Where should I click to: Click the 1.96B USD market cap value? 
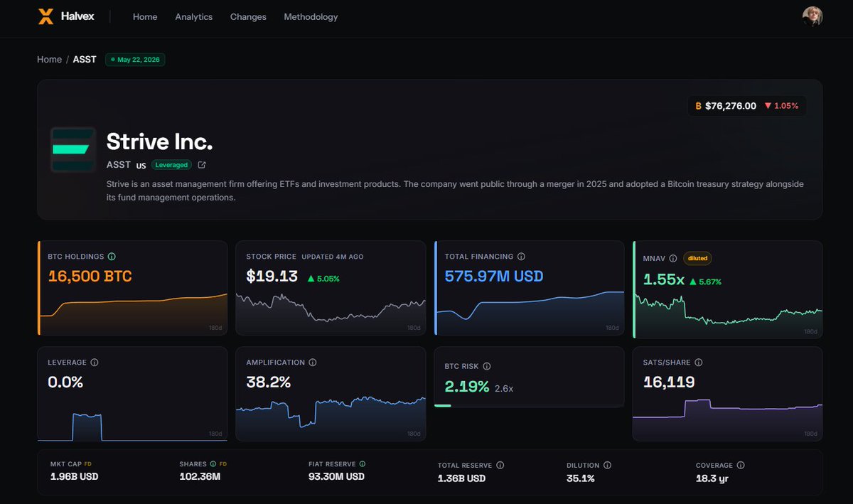[75, 476]
